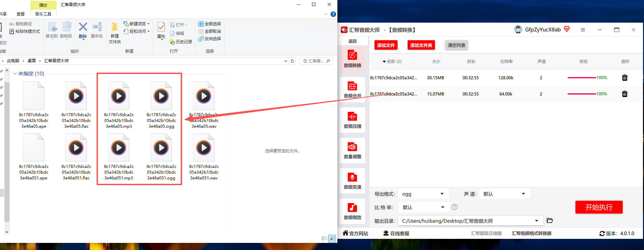Open the 音频转换 audio conversion tool
This screenshot has width=644, height=250.
[352, 58]
